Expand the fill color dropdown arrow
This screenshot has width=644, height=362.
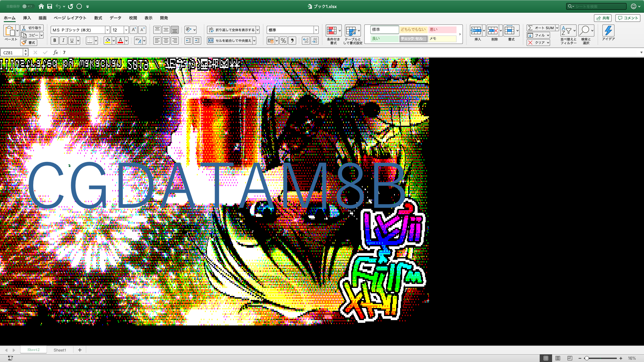tap(113, 41)
